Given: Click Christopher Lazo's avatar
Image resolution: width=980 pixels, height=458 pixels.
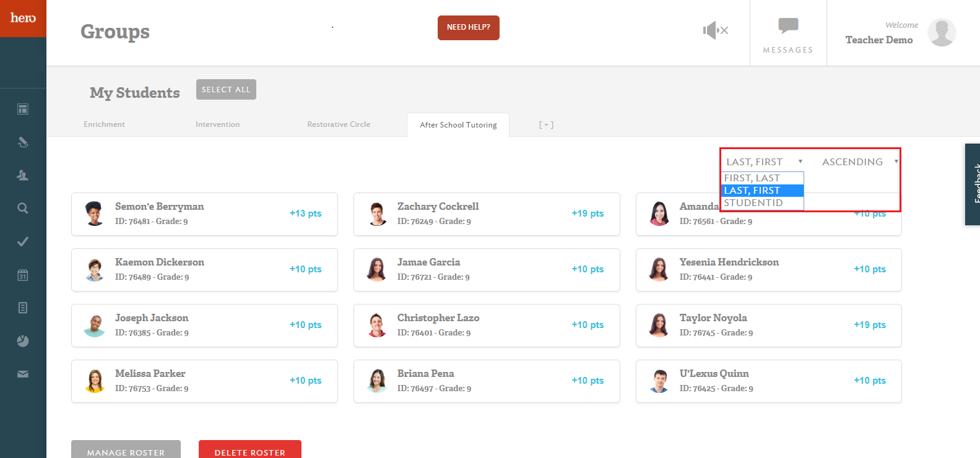Looking at the screenshot, I should pos(376,325).
